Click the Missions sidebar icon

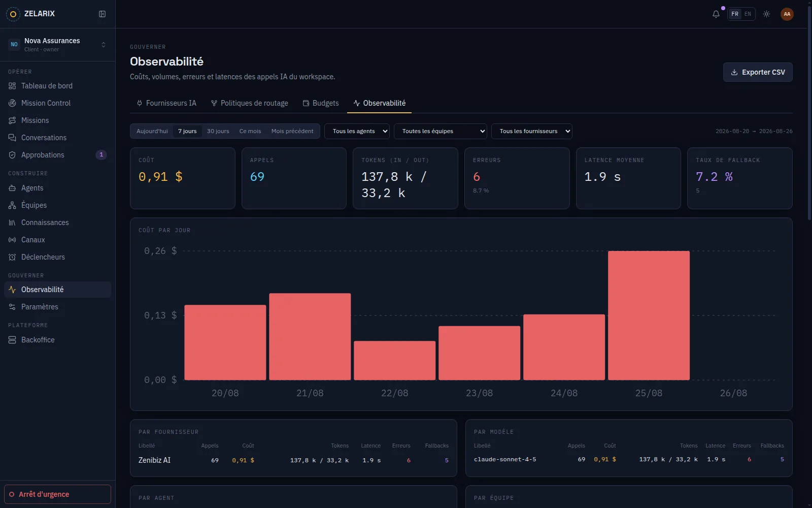(x=12, y=120)
